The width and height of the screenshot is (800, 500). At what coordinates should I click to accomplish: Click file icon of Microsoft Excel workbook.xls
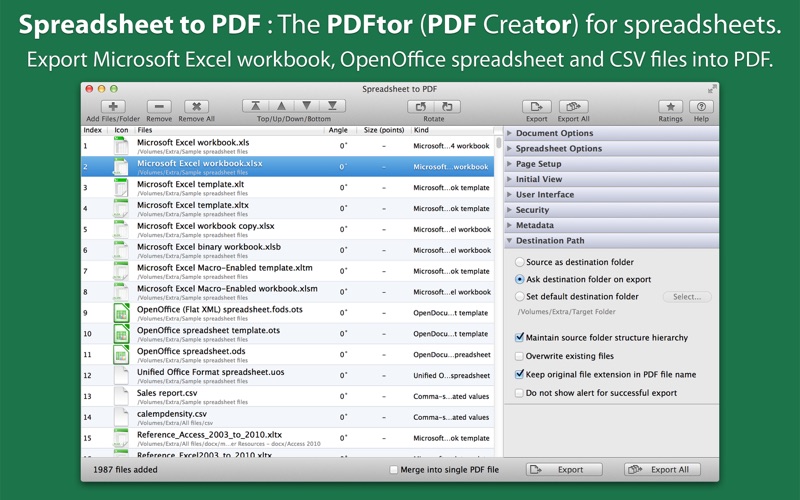tap(121, 146)
